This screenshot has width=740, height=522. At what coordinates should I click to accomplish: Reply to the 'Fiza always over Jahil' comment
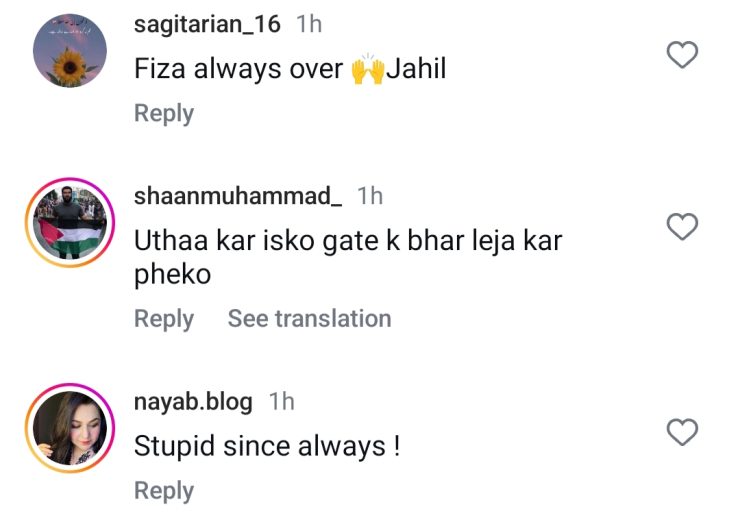(x=164, y=114)
